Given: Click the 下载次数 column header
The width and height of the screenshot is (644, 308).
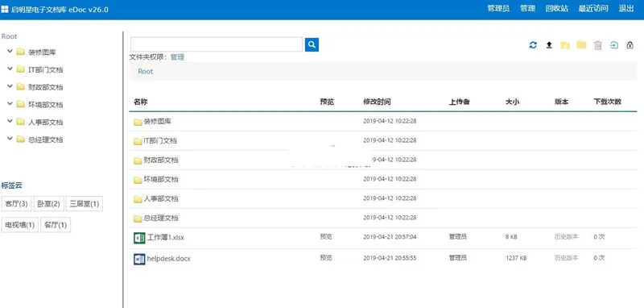Looking at the screenshot, I should click(608, 102).
